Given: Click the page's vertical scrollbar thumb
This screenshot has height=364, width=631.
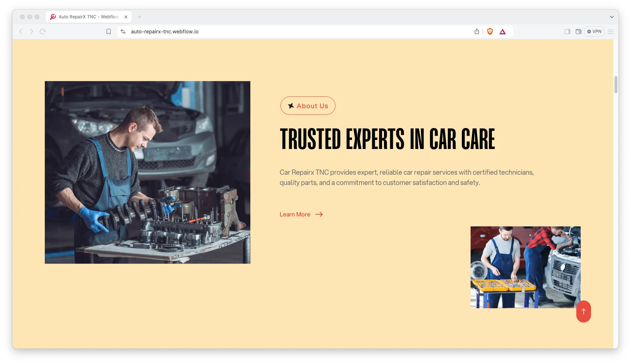Looking at the screenshot, I should click(616, 85).
